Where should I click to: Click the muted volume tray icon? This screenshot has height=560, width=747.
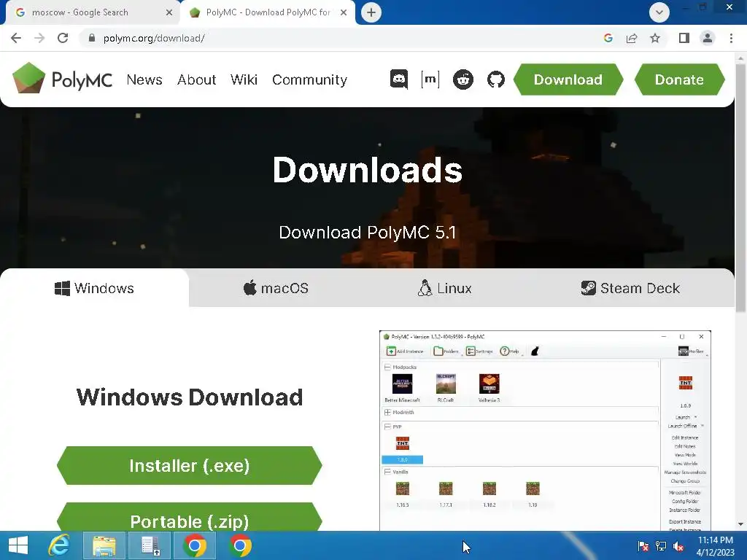click(x=678, y=546)
